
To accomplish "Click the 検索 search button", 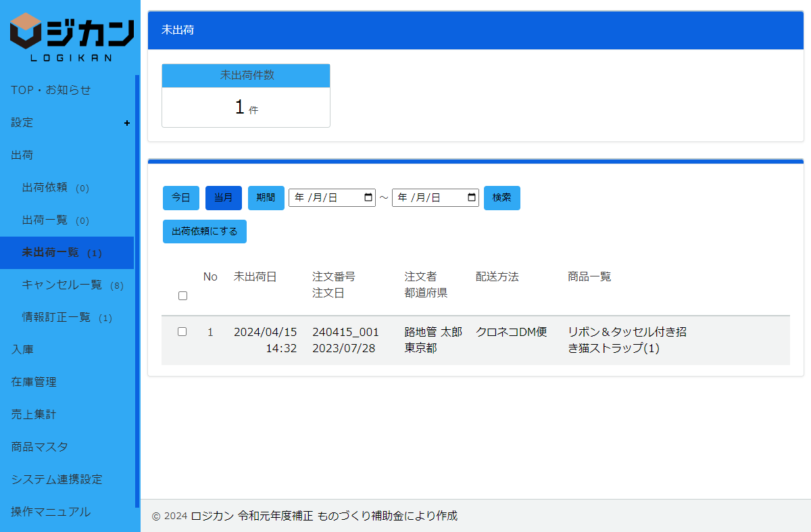I will [501, 198].
